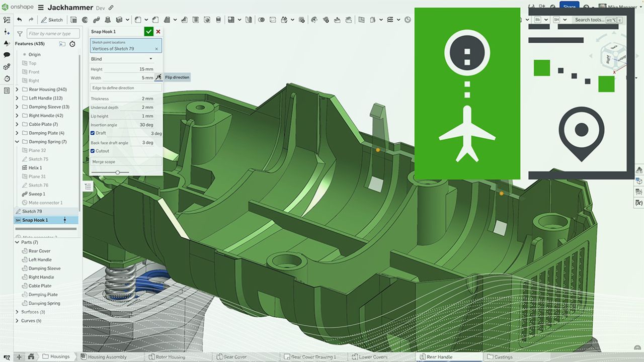
Task: Accept the Snap Hook 1 feature with green checkmark
Action: point(148,31)
